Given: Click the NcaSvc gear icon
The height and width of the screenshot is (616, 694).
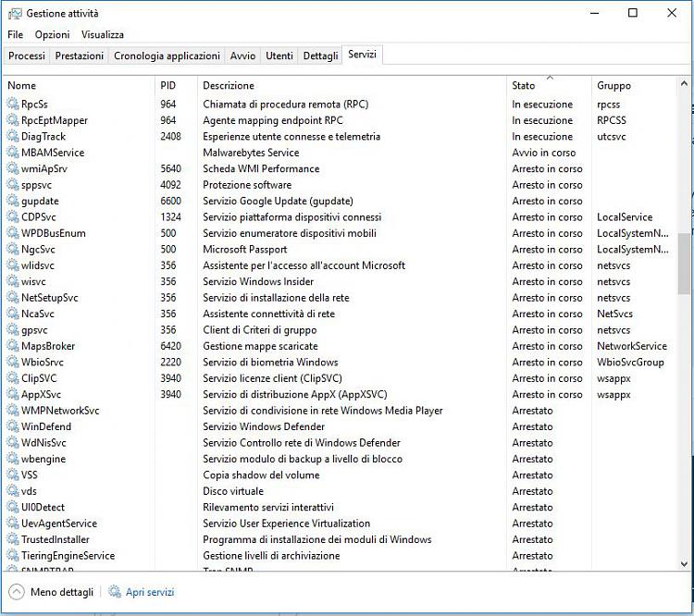Looking at the screenshot, I should [13, 314].
